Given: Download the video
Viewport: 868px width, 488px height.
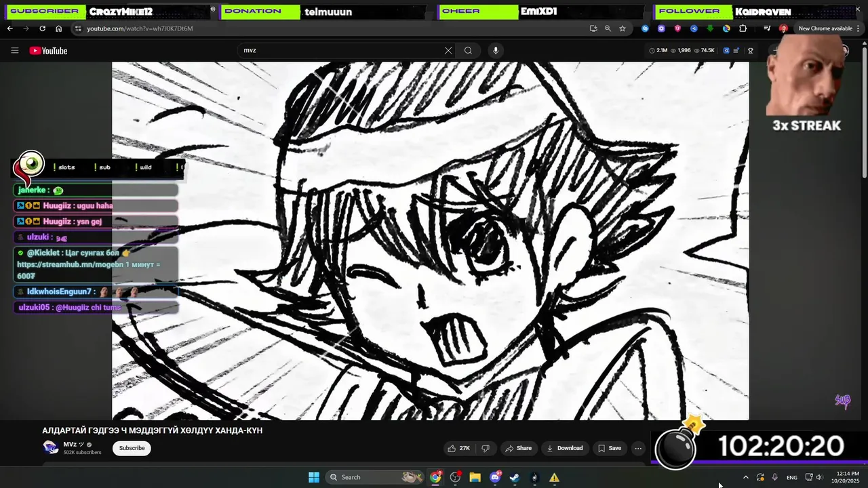Looking at the screenshot, I should [564, 448].
